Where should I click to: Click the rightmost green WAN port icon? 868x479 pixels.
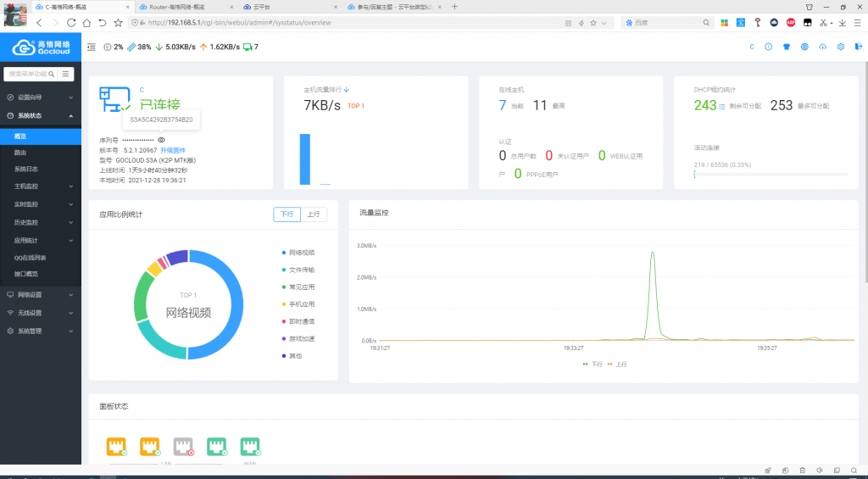click(x=250, y=446)
